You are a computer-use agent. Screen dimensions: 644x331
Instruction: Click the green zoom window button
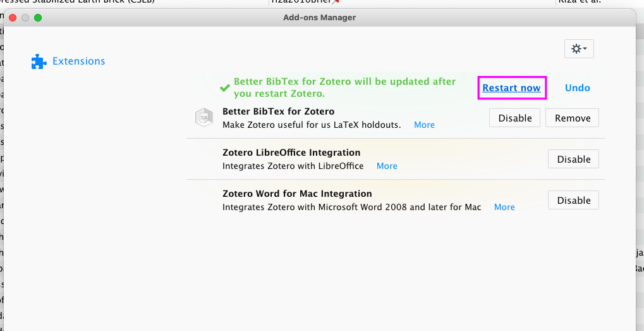point(38,18)
